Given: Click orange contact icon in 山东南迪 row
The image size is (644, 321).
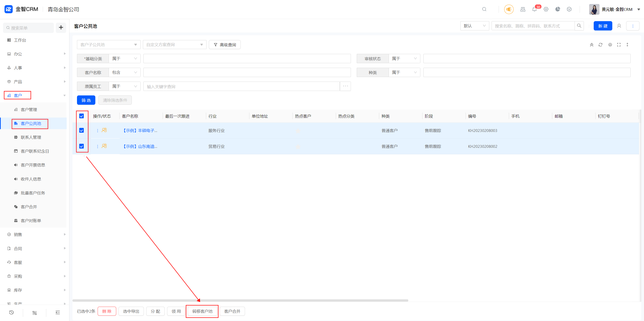Looking at the screenshot, I should [104, 146].
